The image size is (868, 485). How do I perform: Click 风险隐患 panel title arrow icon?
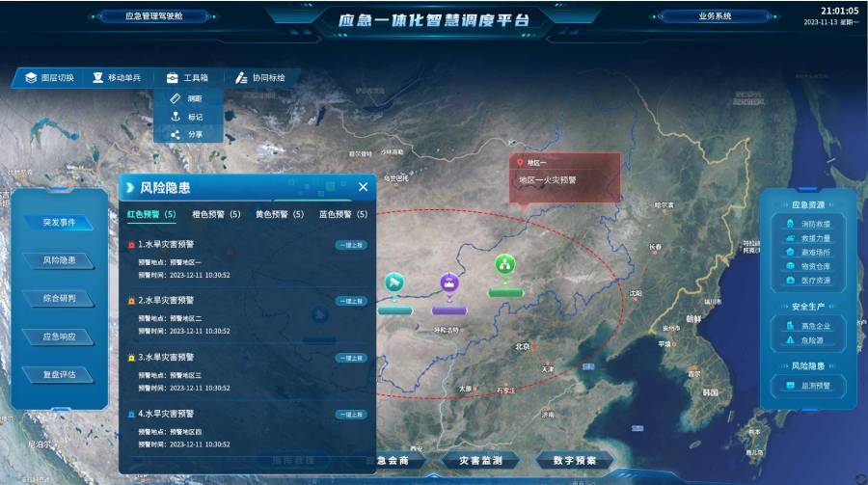(130, 188)
